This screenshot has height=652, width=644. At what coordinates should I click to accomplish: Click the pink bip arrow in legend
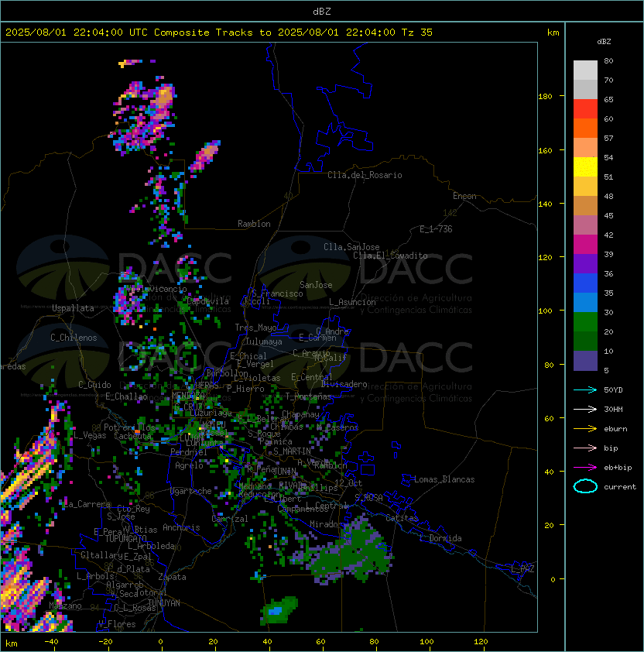click(585, 448)
